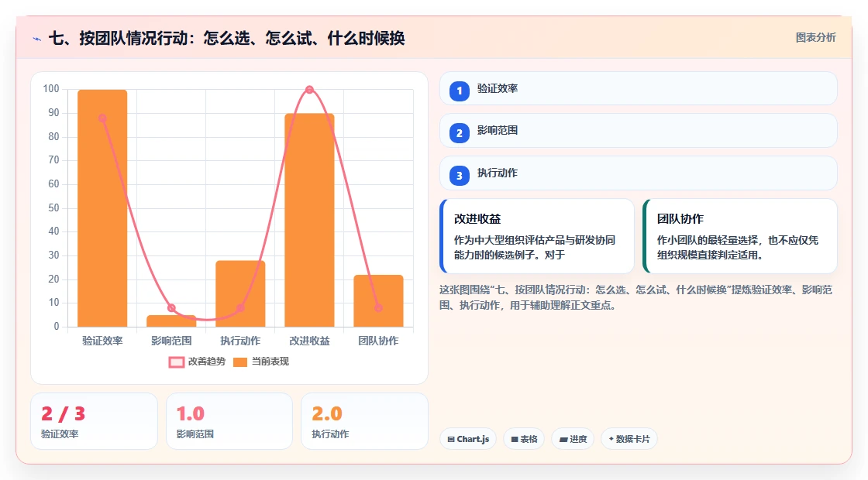
Task: Click the 改进收益 x-axis label
Action: pyautogui.click(x=309, y=341)
